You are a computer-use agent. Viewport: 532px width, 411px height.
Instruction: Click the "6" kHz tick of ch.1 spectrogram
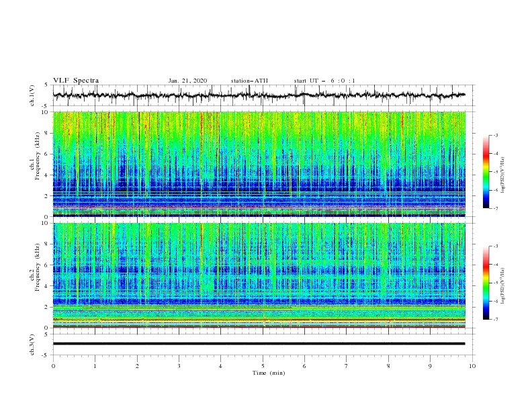(x=47, y=154)
